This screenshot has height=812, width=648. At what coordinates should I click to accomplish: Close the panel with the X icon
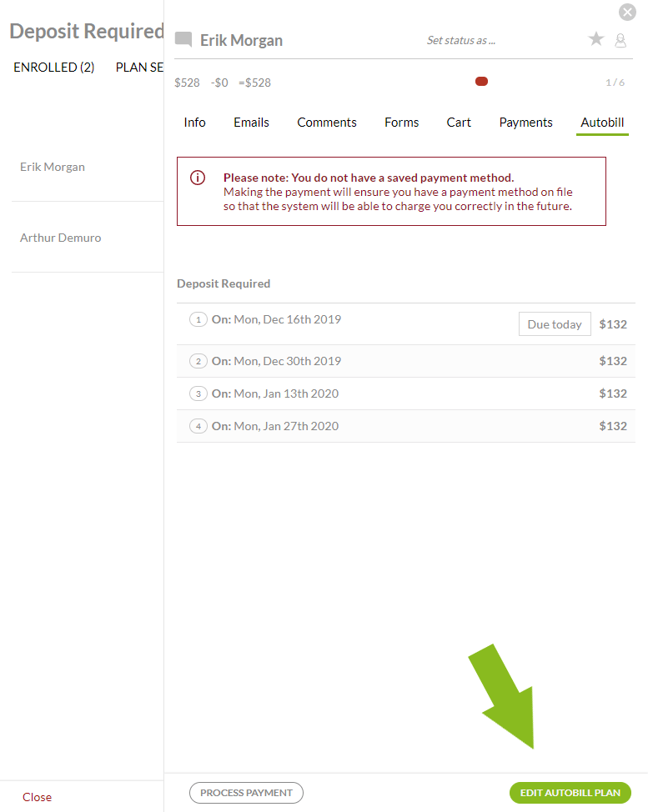click(x=627, y=12)
